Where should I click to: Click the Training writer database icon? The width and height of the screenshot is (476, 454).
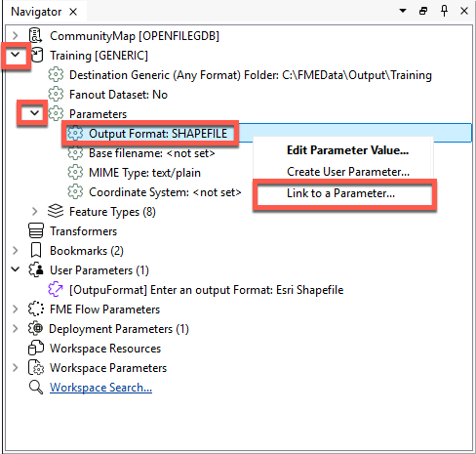coord(37,55)
